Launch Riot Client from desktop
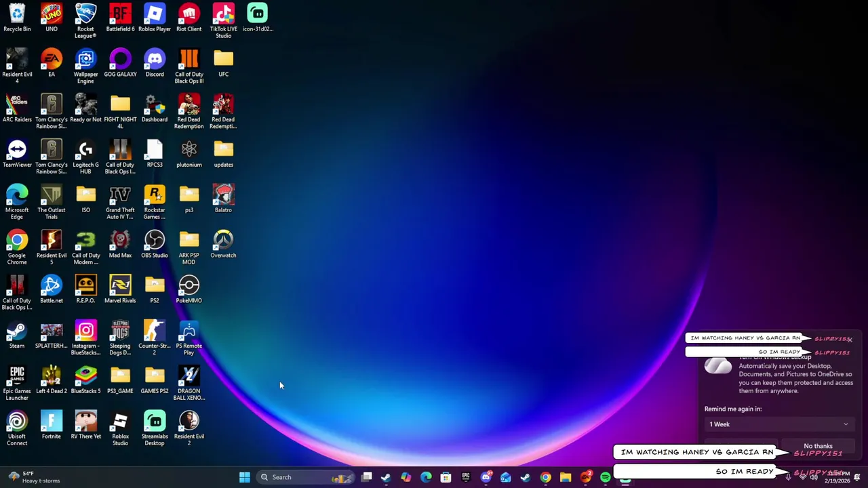The image size is (868, 488). point(189,18)
